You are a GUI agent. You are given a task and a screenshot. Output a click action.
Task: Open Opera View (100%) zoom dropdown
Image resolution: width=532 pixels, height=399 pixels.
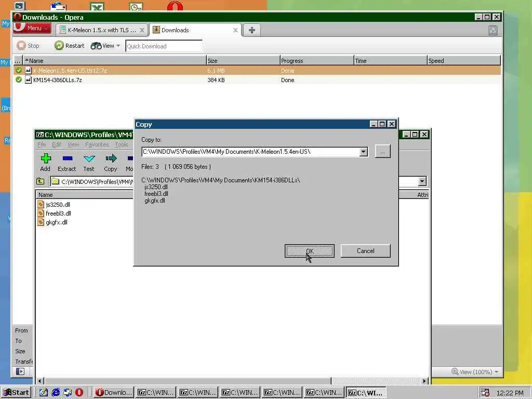point(475,371)
